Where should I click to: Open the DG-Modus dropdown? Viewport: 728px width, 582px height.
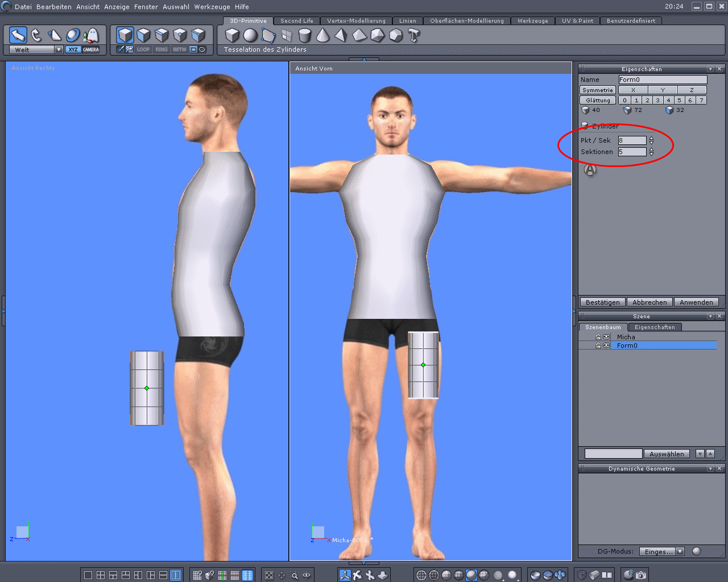click(680, 551)
